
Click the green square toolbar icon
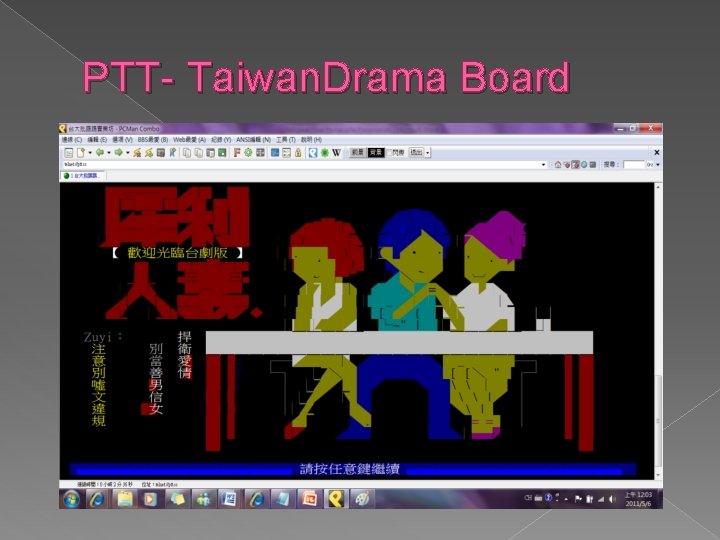222,152
